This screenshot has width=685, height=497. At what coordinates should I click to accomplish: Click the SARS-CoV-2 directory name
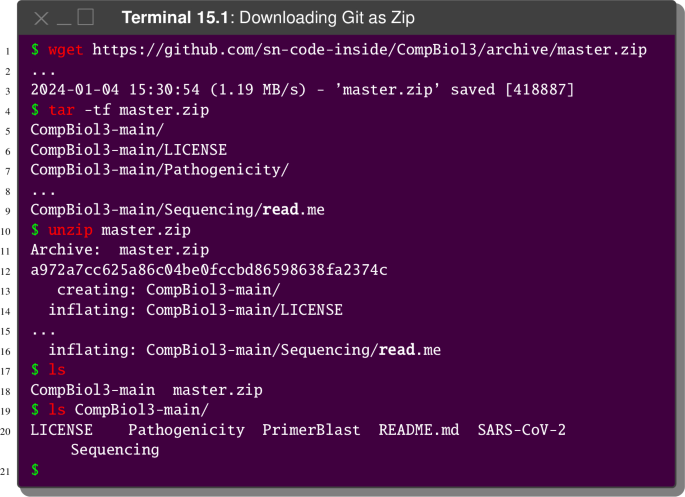[x=521, y=430]
